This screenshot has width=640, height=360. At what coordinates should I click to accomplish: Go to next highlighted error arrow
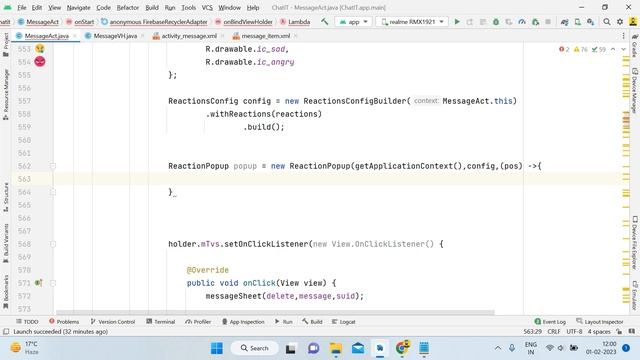(623, 49)
